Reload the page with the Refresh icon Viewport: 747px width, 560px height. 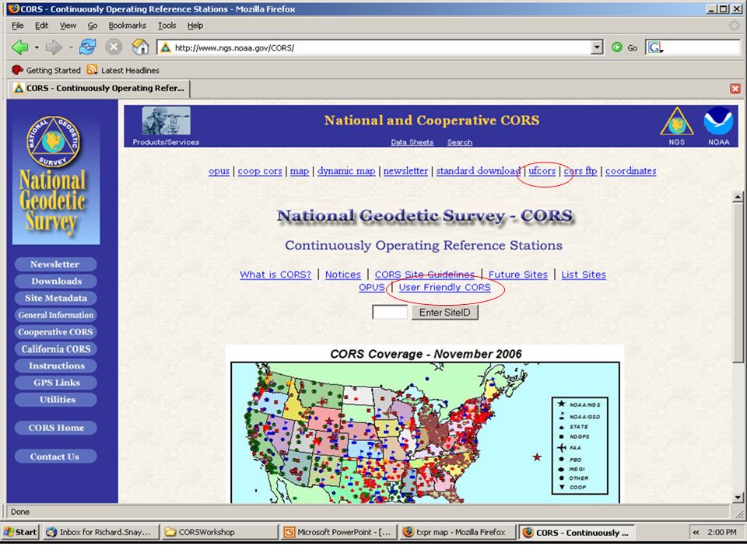pos(87,47)
